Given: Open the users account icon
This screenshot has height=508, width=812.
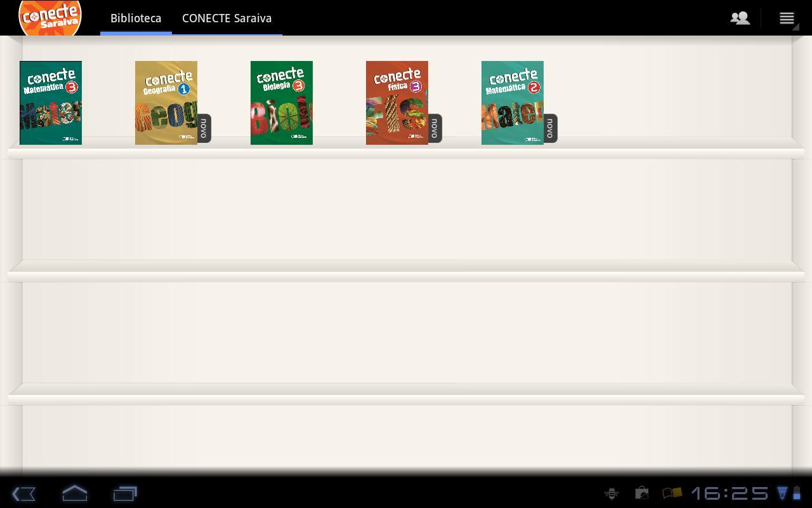Looking at the screenshot, I should click(x=740, y=18).
